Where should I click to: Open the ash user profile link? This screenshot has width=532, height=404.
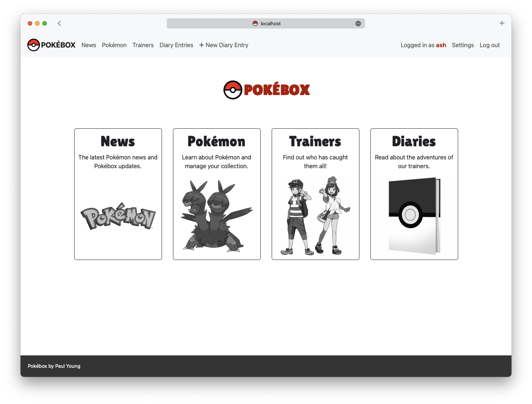(x=441, y=45)
